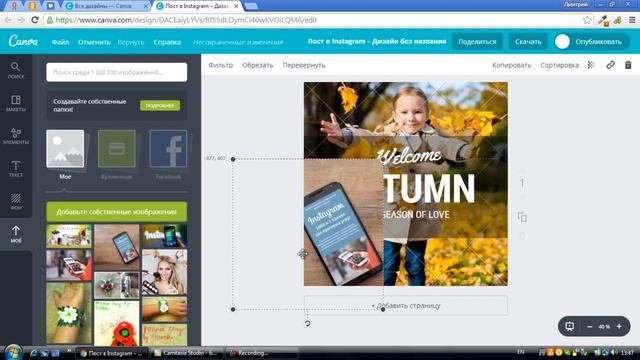Click Перевернуть flip option
The image size is (640, 360).
pos(304,65)
